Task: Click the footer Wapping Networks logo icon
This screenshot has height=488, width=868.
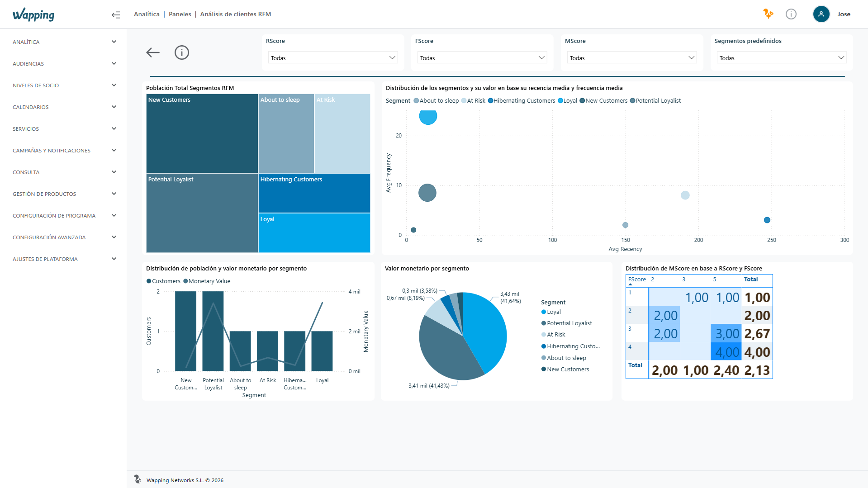Action: 138,479
